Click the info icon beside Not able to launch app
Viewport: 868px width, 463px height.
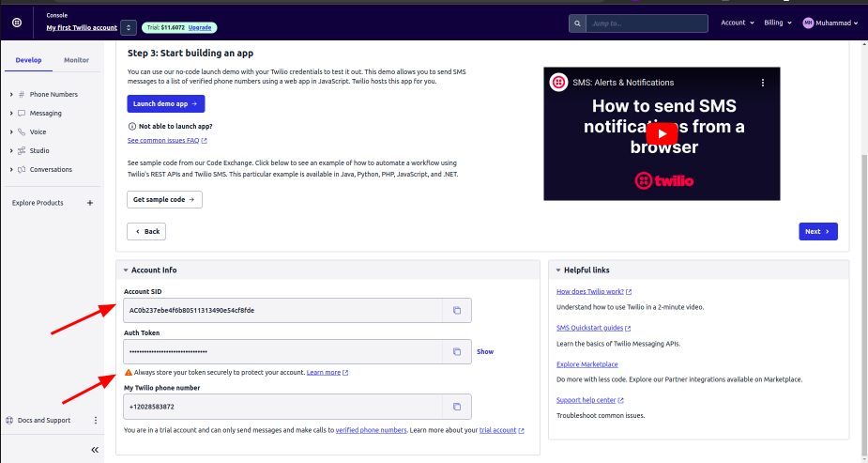tap(131, 126)
